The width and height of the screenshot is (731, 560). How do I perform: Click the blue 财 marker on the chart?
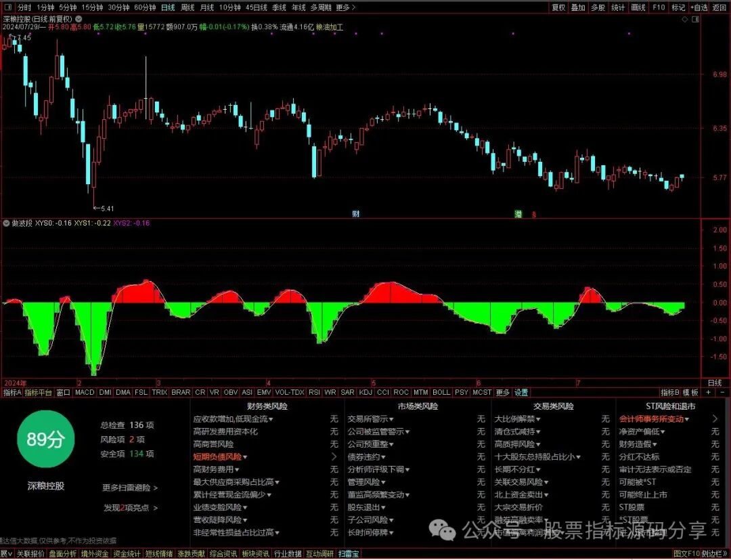pos(356,214)
